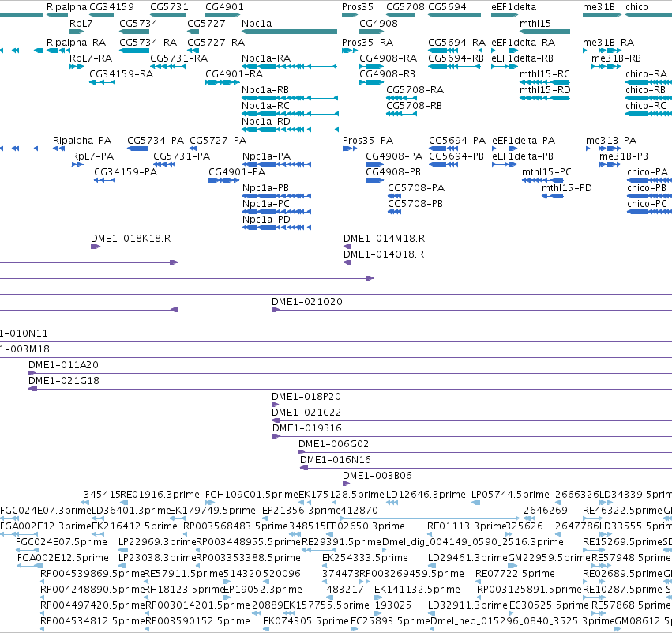
Task: Select the CG5708-PB protein label
Action: pyautogui.click(x=415, y=204)
